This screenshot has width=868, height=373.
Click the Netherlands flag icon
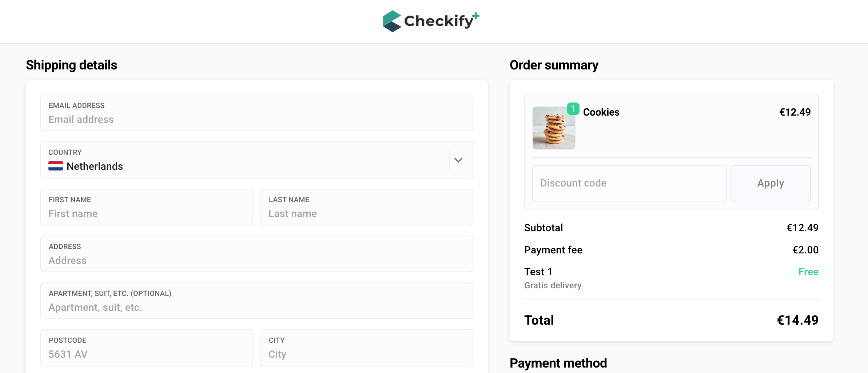point(56,166)
